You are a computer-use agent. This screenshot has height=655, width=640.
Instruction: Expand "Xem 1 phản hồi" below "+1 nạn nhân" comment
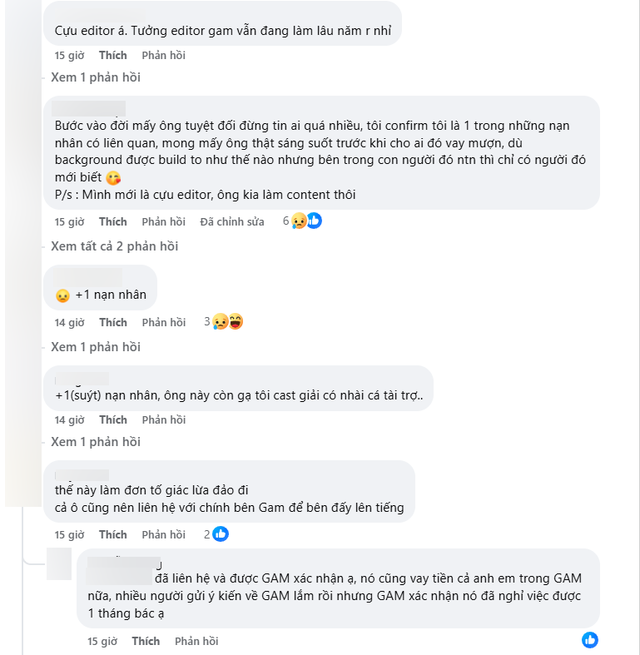pos(95,347)
